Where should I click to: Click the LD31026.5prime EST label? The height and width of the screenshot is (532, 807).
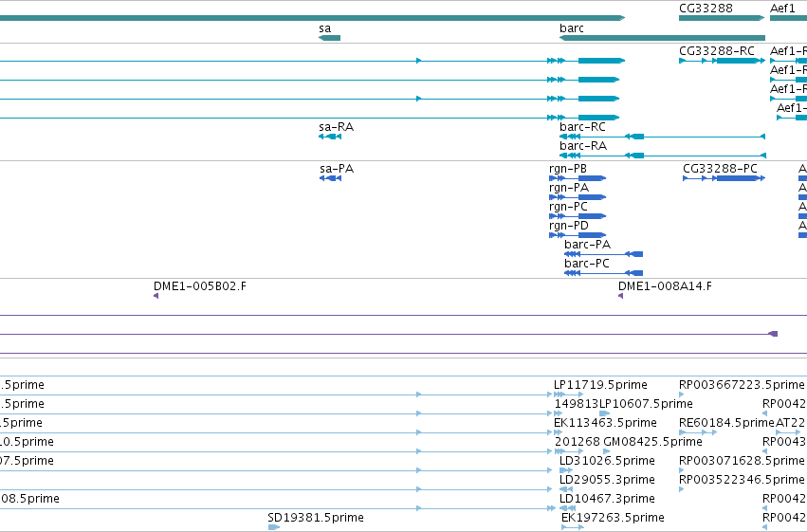[x=607, y=461]
